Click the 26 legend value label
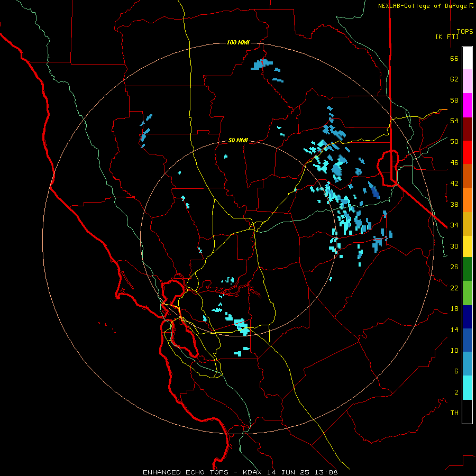The height and width of the screenshot is (476, 476). [454, 267]
